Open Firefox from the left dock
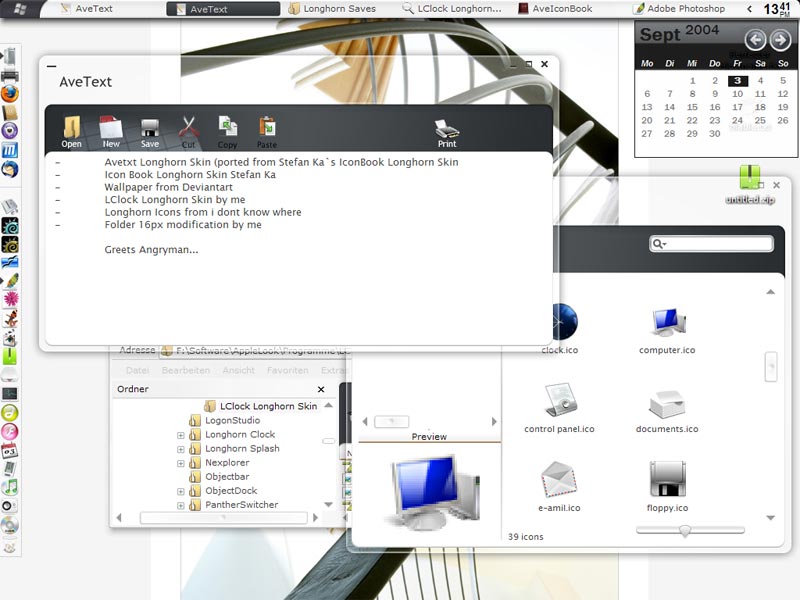This screenshot has width=800, height=600. point(10,94)
